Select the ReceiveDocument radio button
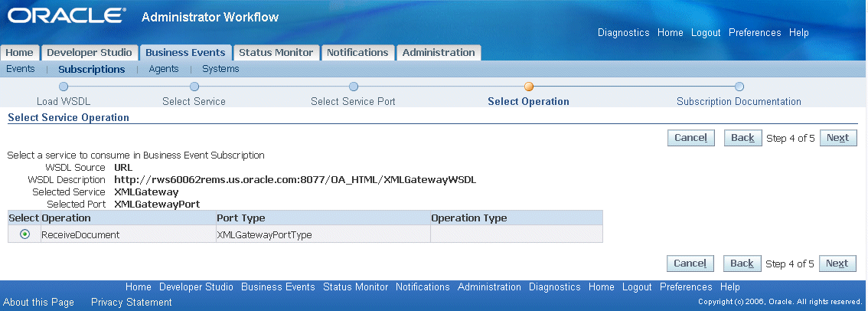The image size is (868, 311). (x=24, y=234)
